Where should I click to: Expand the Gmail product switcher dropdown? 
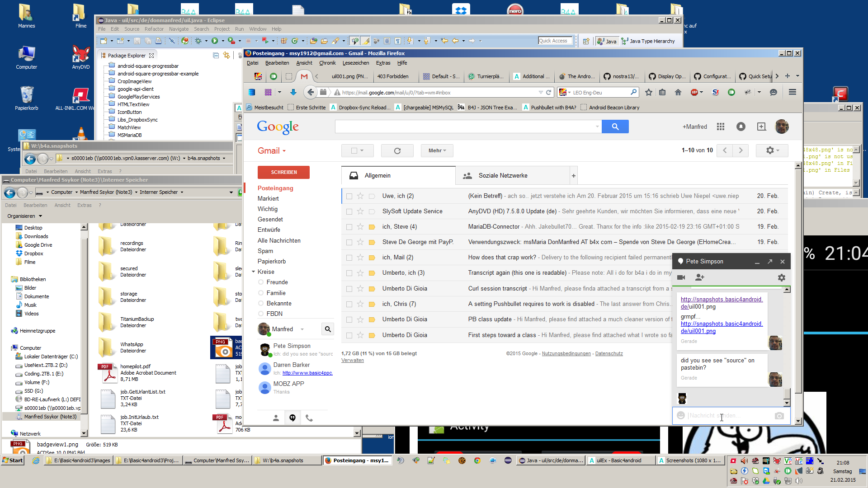click(x=272, y=151)
